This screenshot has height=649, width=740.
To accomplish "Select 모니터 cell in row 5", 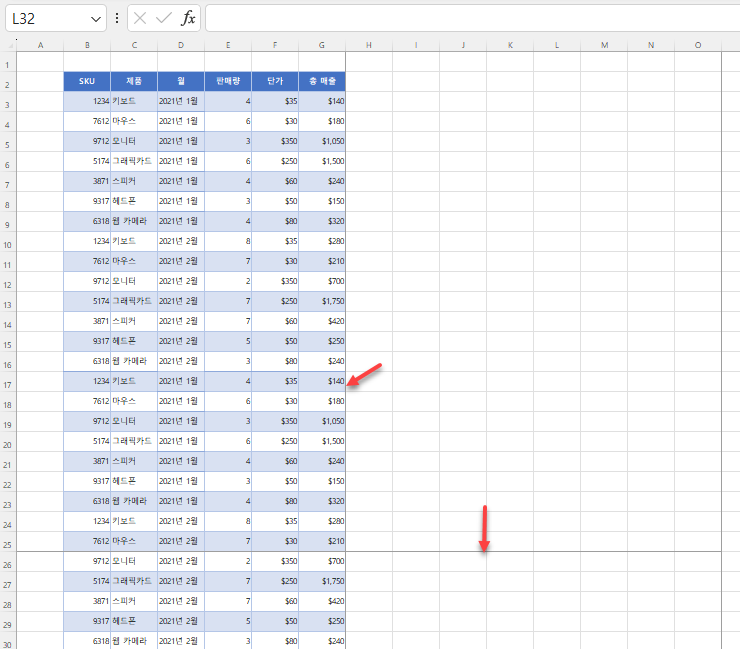I will (134, 141).
